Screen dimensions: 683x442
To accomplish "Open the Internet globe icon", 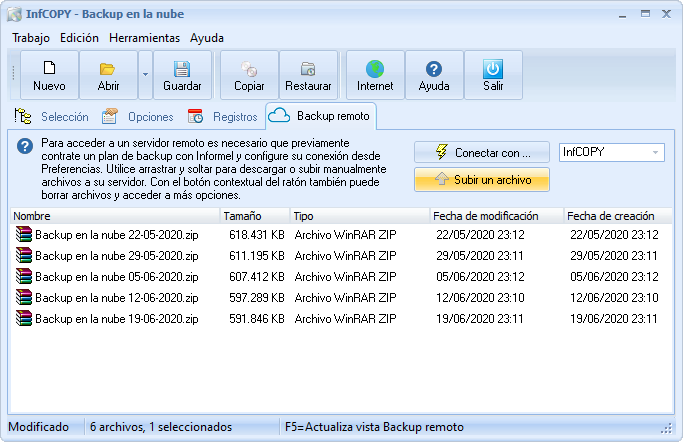I will coord(375,69).
